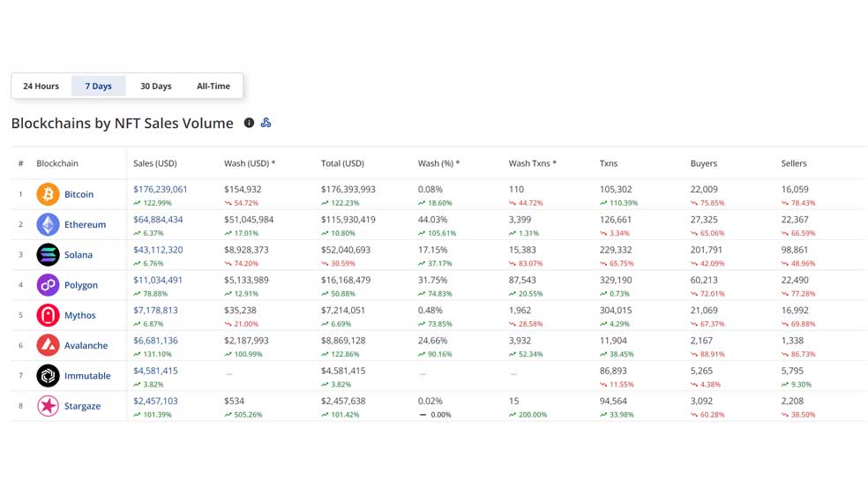Open the All-Time tab
Image resolution: width=868 pixels, height=489 pixels.
coord(213,86)
